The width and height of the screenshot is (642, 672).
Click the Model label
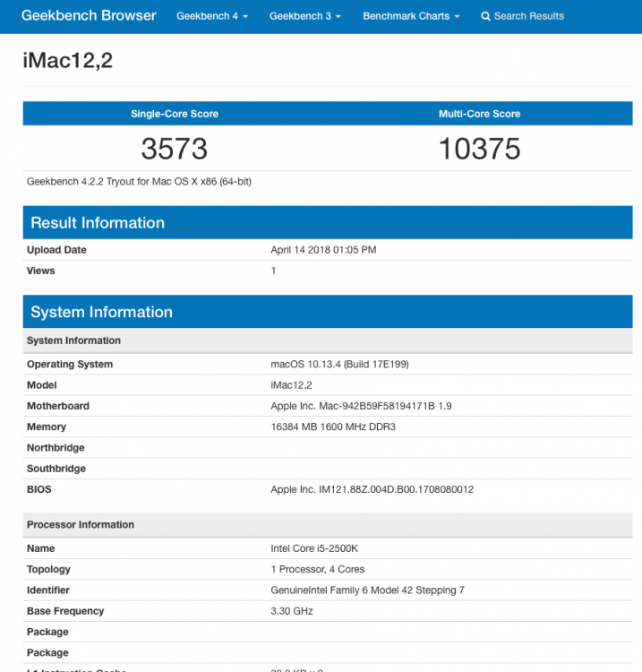pos(41,385)
